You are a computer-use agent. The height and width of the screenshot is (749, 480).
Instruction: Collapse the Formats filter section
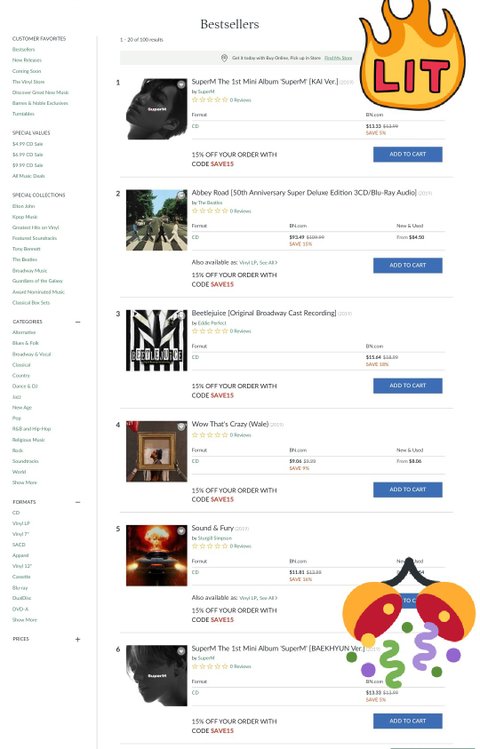[78, 502]
